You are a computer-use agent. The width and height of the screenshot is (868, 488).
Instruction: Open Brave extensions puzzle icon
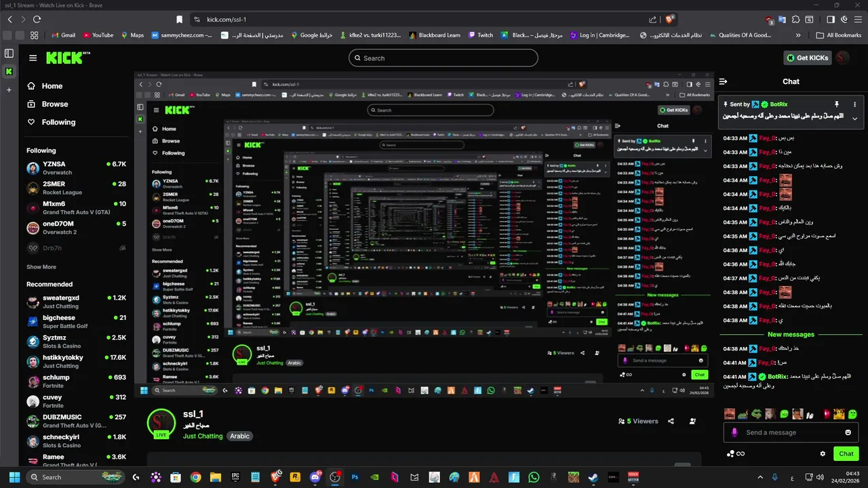[795, 20]
